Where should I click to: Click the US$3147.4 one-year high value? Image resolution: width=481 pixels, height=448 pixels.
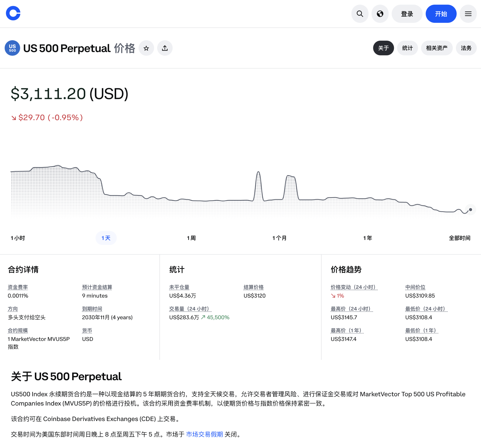pyautogui.click(x=343, y=339)
